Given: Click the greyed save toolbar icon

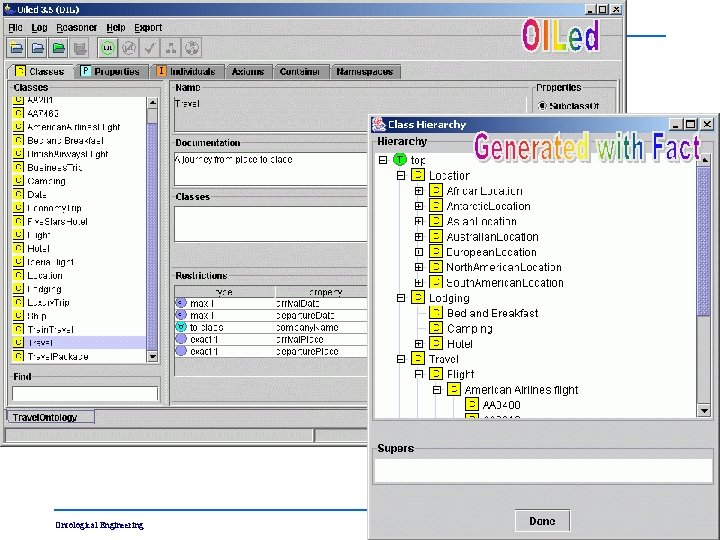Looking at the screenshot, I should point(80,48).
